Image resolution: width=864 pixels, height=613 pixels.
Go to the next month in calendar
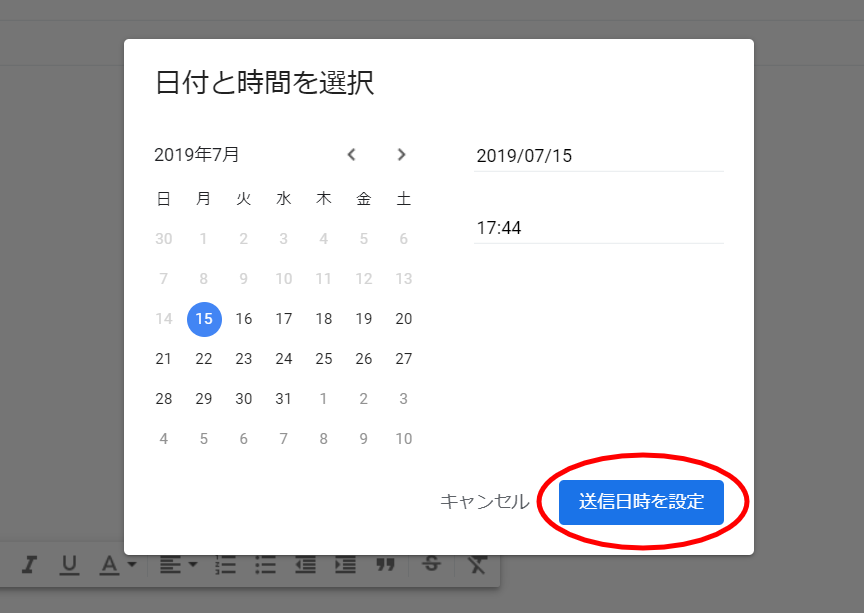[402, 155]
